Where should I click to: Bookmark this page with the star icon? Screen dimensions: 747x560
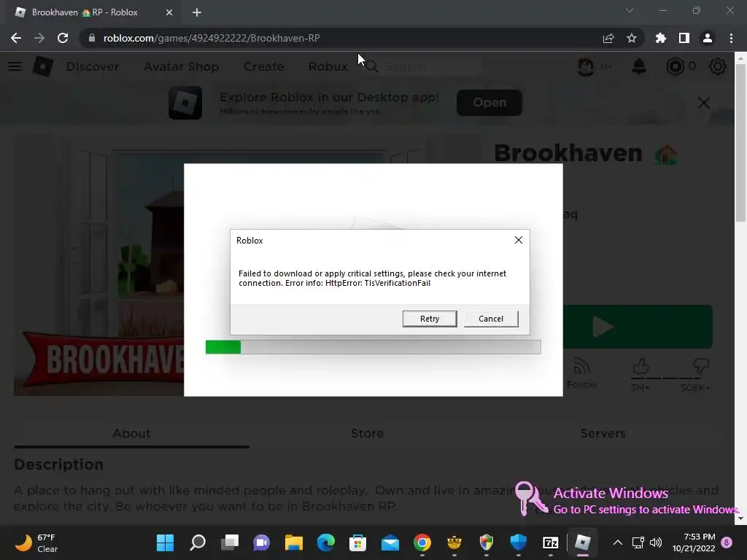coord(632,38)
